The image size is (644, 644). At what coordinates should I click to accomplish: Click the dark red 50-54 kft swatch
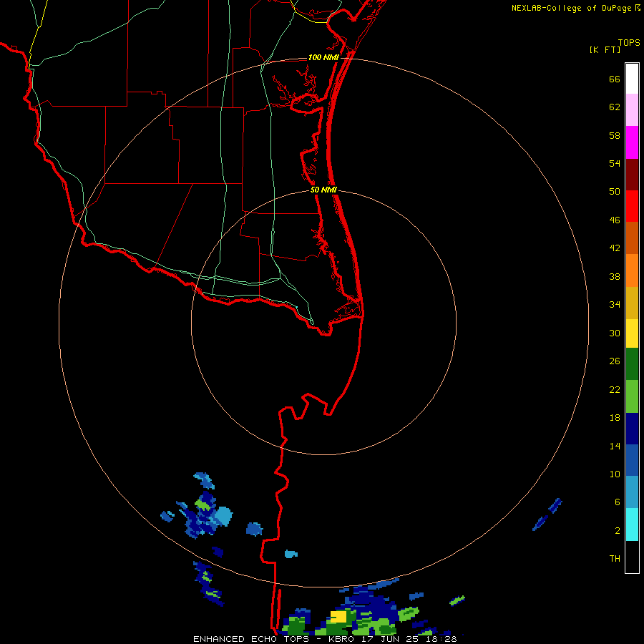pyautogui.click(x=632, y=174)
